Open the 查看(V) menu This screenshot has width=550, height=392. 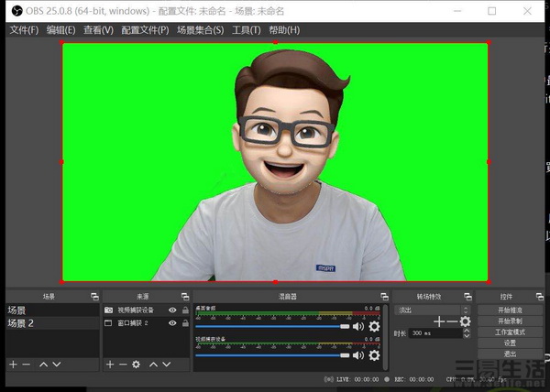point(98,30)
